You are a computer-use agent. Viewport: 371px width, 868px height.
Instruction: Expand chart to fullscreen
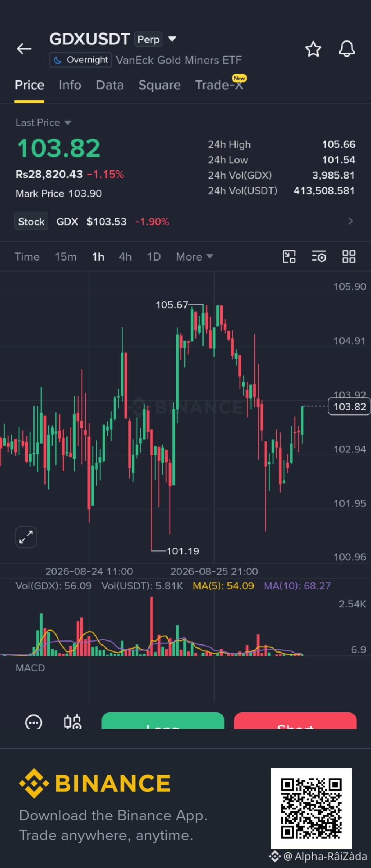26,537
